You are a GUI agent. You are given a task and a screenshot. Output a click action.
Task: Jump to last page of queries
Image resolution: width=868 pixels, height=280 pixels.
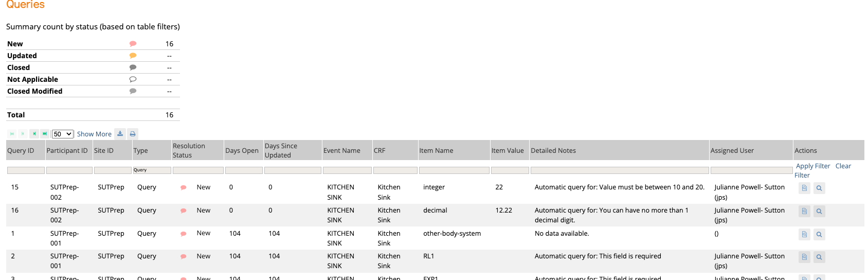click(45, 134)
